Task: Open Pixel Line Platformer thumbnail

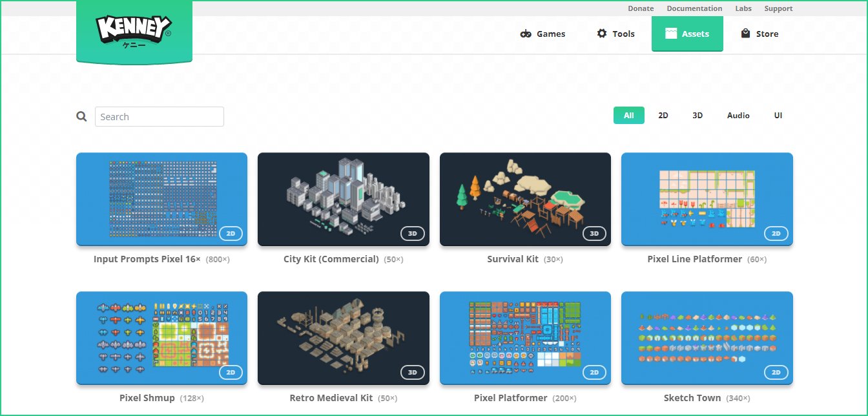Action: [x=707, y=199]
